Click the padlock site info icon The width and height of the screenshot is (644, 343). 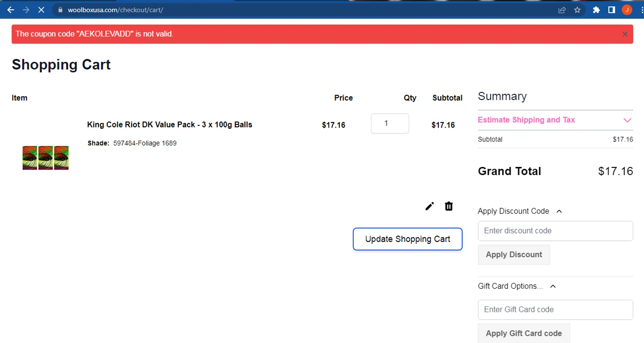[x=60, y=9]
